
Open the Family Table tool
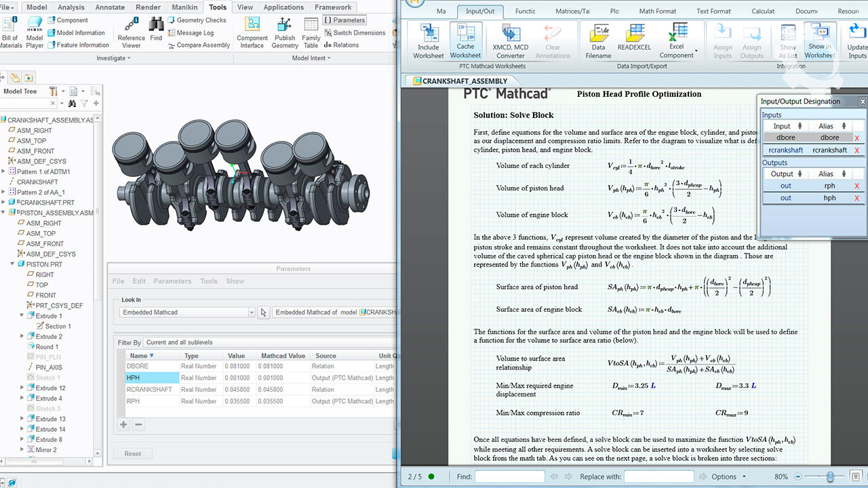[x=311, y=33]
